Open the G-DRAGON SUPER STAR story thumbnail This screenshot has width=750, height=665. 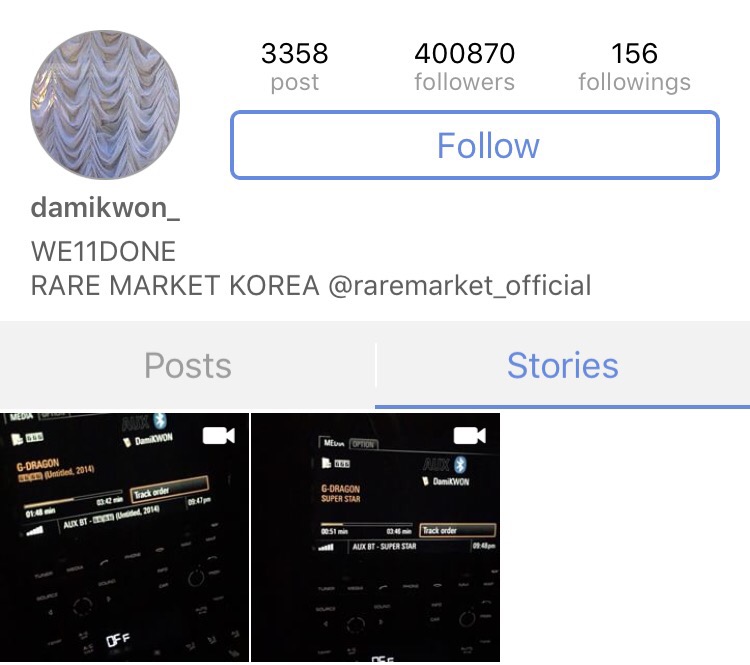375,537
